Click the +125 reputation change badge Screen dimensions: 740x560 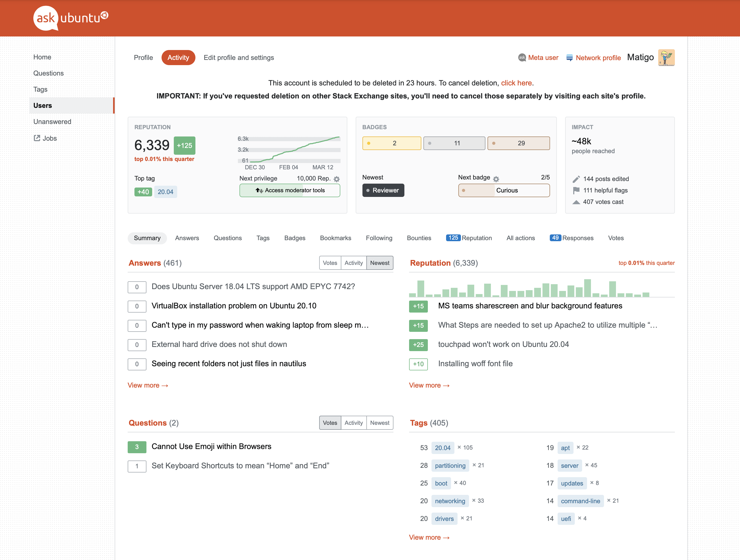pos(184,145)
